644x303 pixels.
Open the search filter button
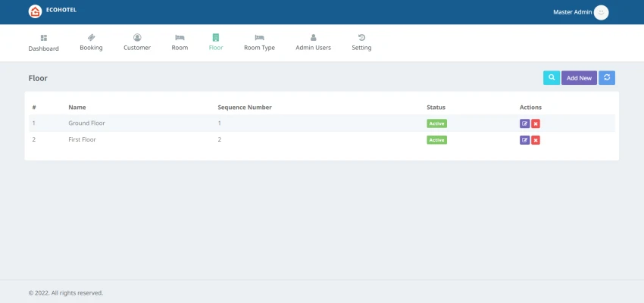552,78
